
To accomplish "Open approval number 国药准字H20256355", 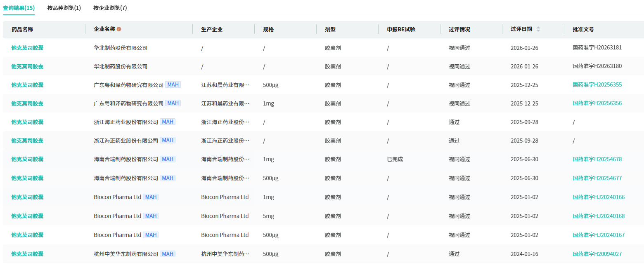I will click(x=597, y=85).
